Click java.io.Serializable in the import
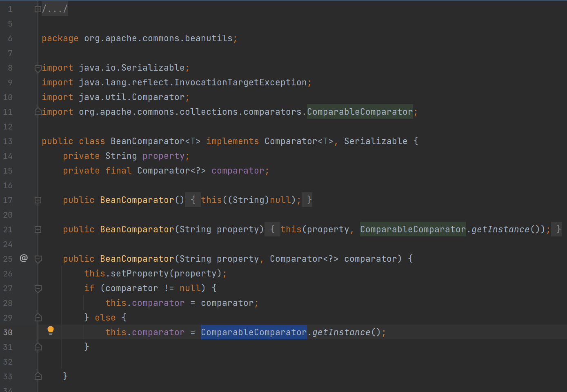The height and width of the screenshot is (392, 567). (x=132, y=68)
